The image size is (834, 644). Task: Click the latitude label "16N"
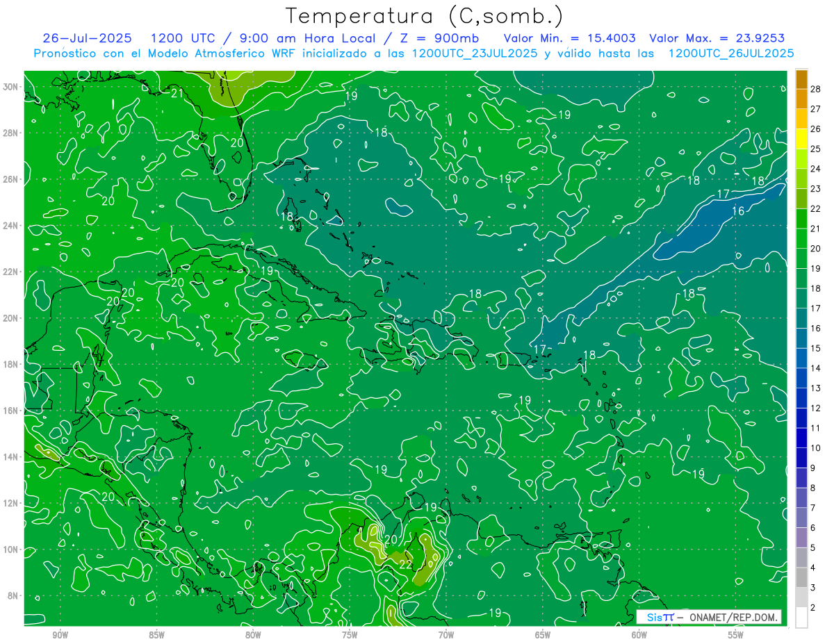[x=12, y=411]
